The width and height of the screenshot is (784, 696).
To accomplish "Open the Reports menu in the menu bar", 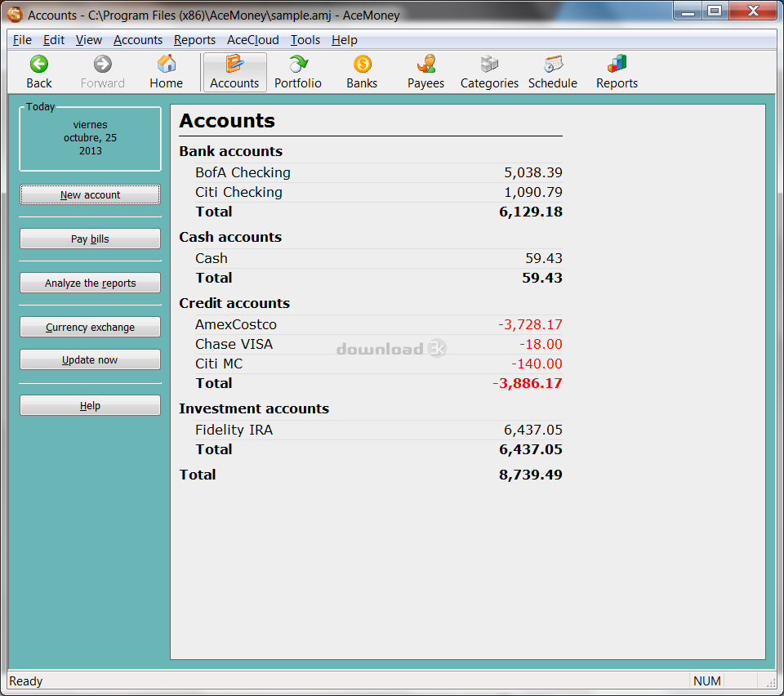I will coord(194,40).
